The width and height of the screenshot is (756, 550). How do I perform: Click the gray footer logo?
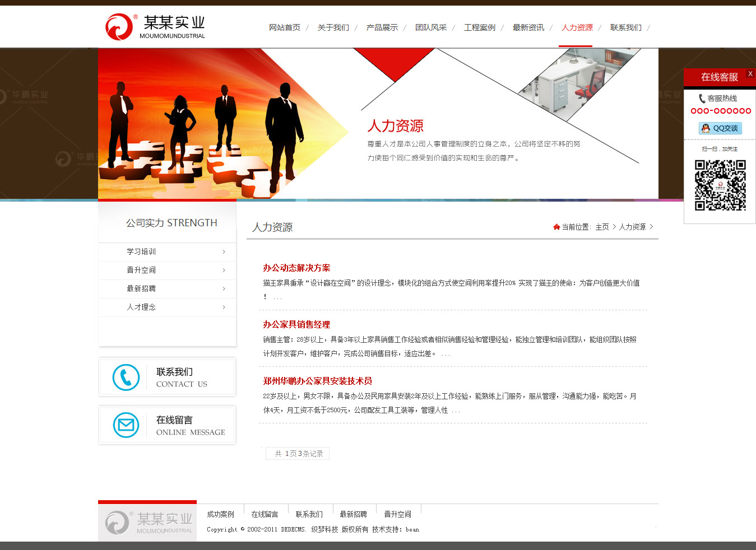pos(148,523)
